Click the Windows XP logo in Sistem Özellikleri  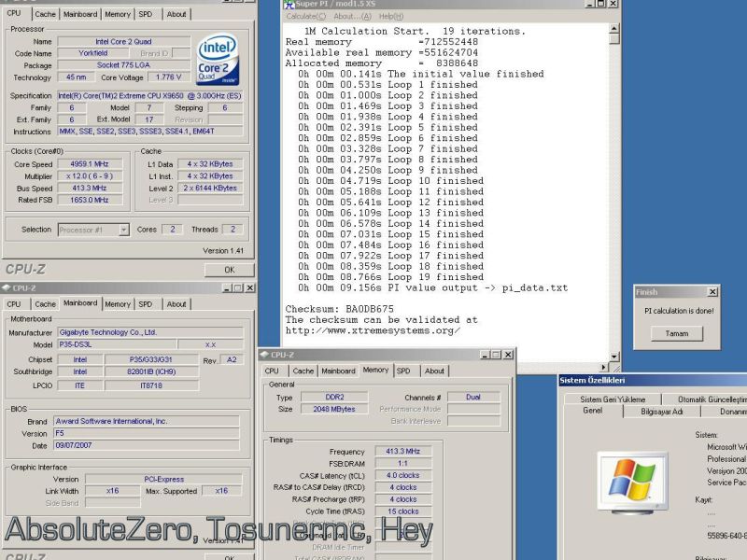click(x=632, y=481)
